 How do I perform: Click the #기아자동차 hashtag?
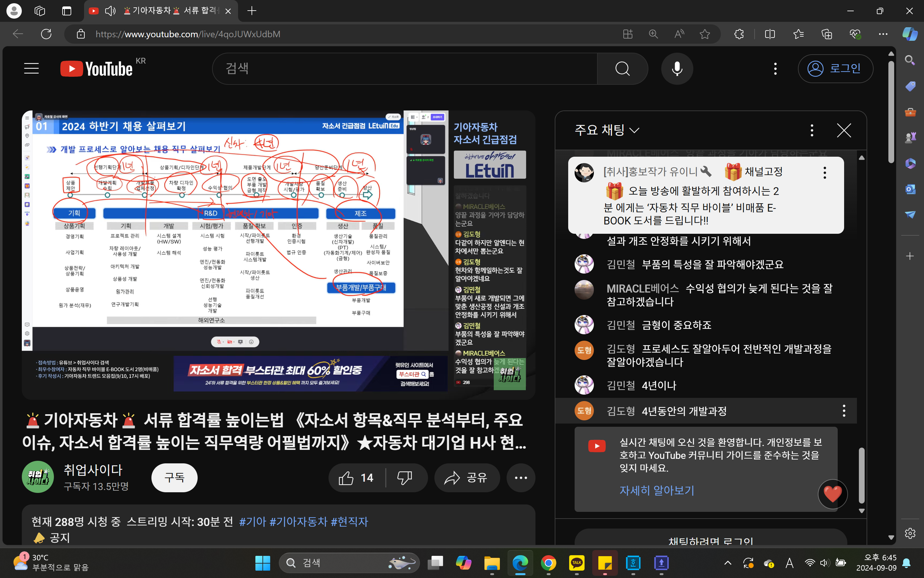298,522
